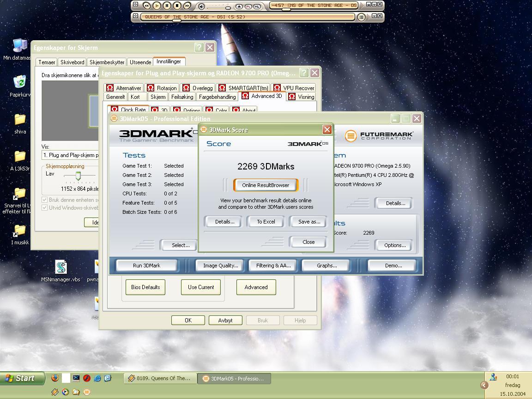Toggle the Winamp ML media library button

257,6
